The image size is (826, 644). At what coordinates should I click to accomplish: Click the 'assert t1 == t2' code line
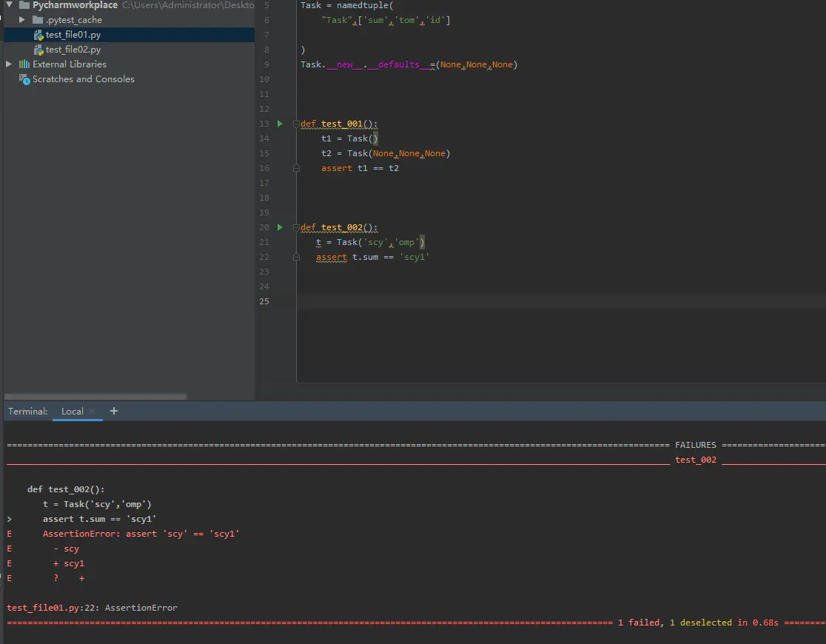(x=360, y=168)
